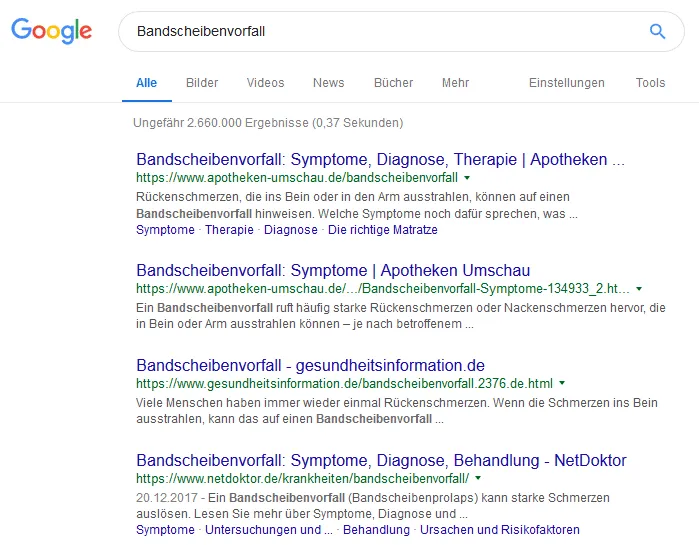Open the Tools option
Screen dimensions: 699x545
click(x=650, y=83)
